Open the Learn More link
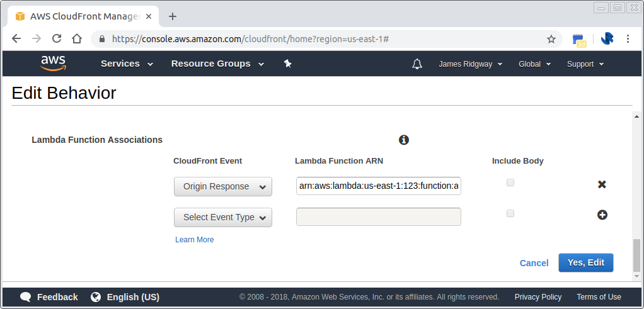 click(x=194, y=240)
